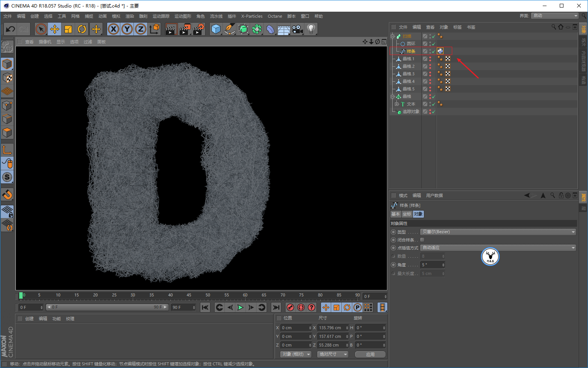Add a Cube primitive object
The width and height of the screenshot is (588, 368).
pyautogui.click(x=216, y=29)
